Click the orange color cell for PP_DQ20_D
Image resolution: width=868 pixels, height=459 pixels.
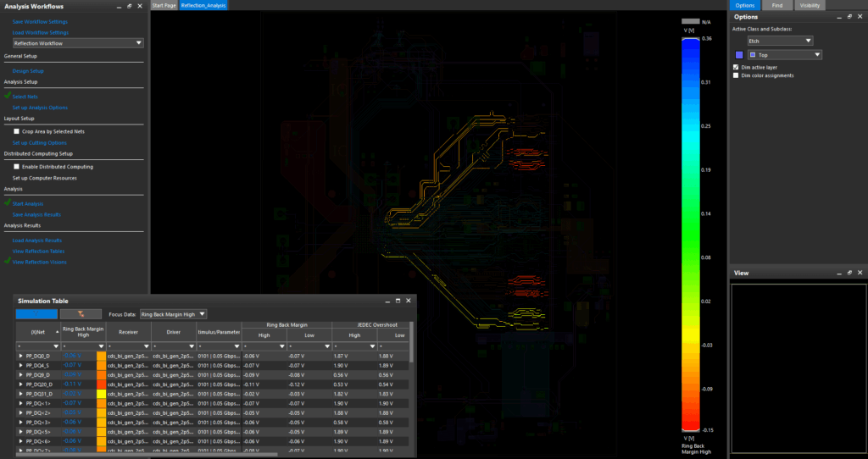coord(101,384)
